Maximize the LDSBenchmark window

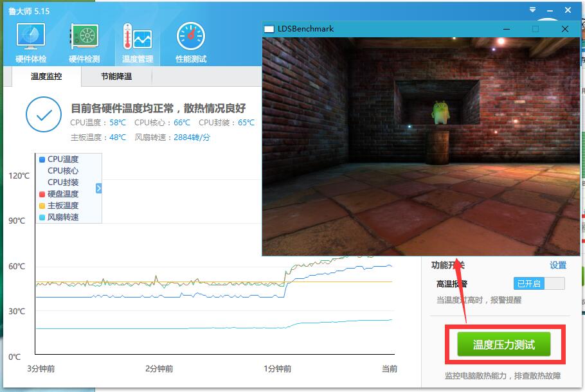click(535, 29)
